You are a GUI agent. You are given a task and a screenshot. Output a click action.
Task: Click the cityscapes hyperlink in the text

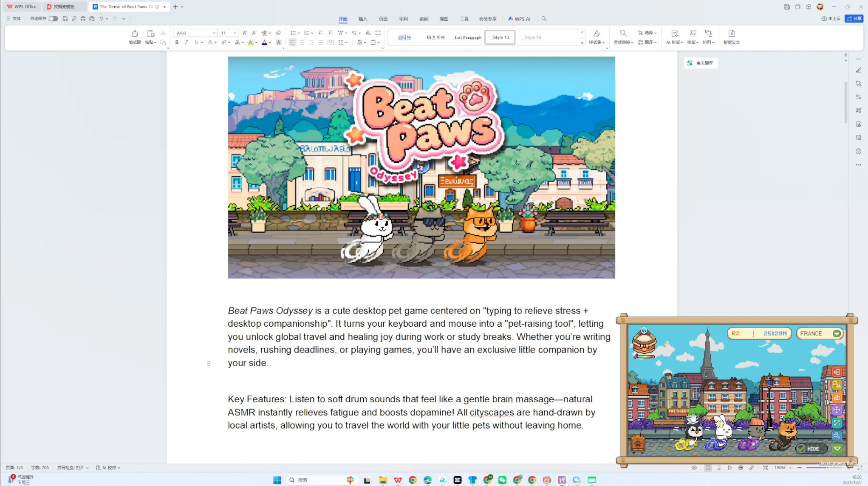click(x=492, y=412)
